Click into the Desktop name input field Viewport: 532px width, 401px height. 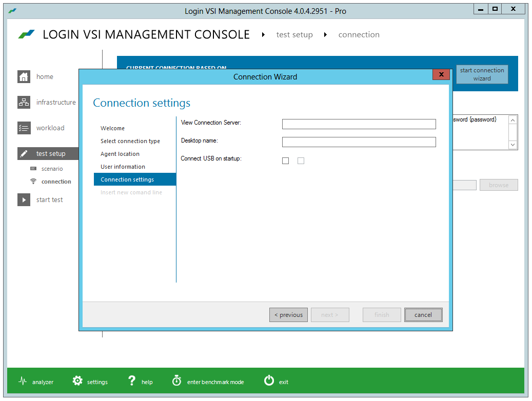[359, 142]
